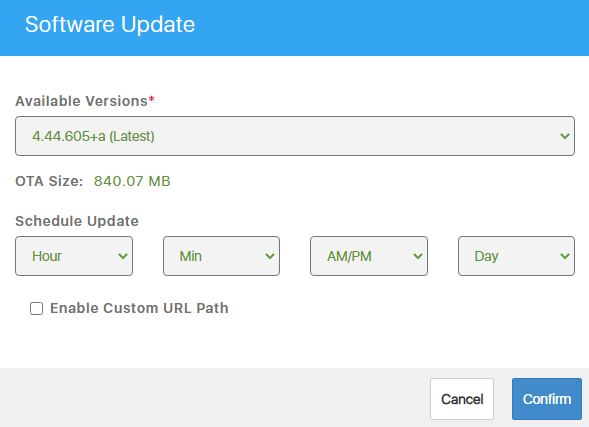Open the AM/PM dropdown
The width and height of the screenshot is (589, 427).
(369, 256)
